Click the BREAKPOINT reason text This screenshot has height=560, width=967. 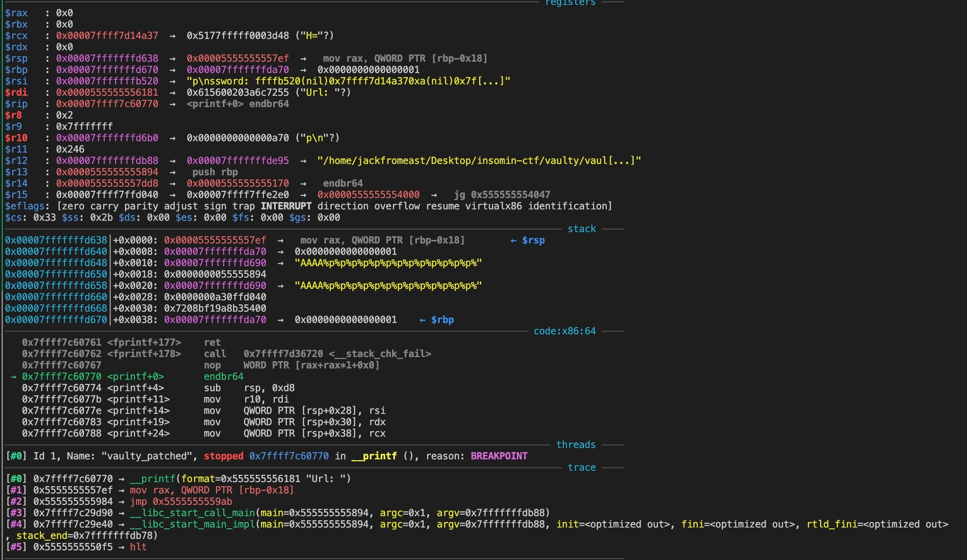point(499,456)
